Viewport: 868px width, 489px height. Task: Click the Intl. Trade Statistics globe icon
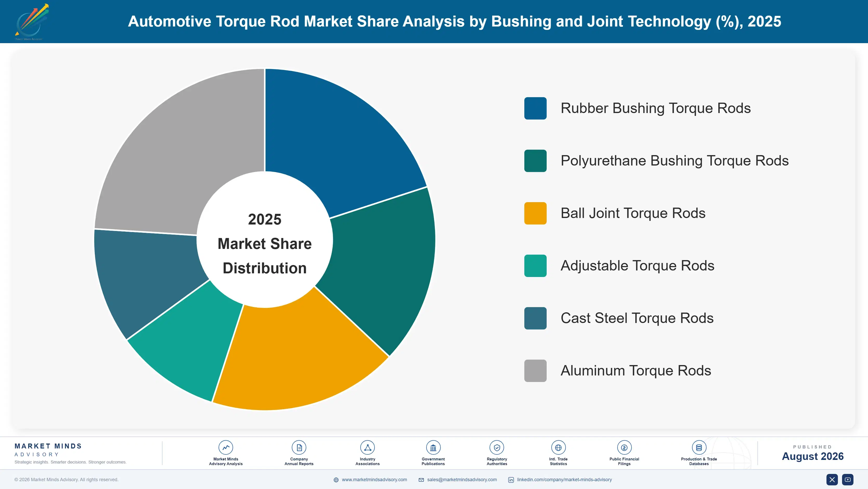558,447
